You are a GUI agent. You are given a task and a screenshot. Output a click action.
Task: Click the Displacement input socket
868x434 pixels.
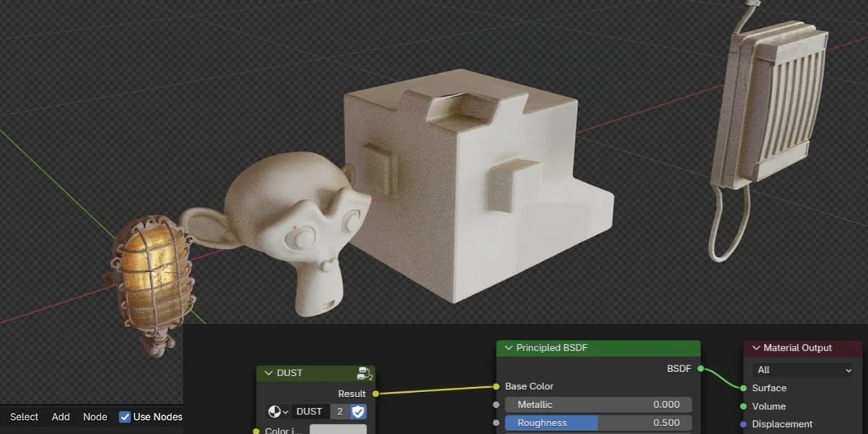pyautogui.click(x=742, y=424)
